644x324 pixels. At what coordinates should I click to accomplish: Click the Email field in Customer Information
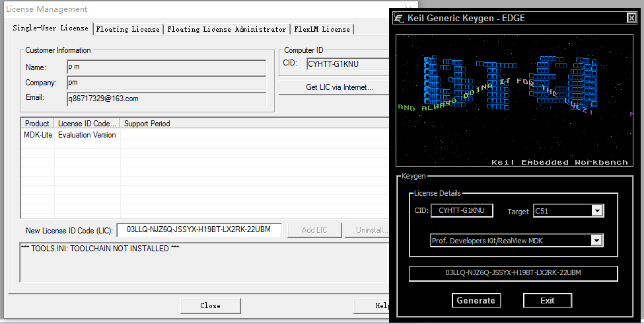(x=166, y=99)
